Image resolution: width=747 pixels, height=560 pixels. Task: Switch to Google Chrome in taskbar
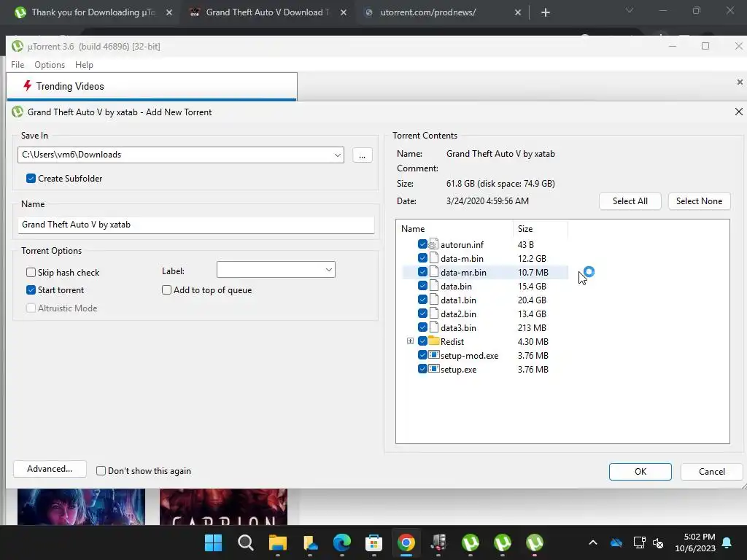pyautogui.click(x=406, y=542)
